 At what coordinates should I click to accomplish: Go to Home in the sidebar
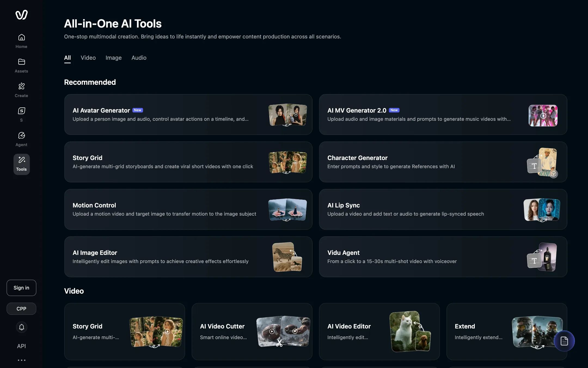[22, 41]
